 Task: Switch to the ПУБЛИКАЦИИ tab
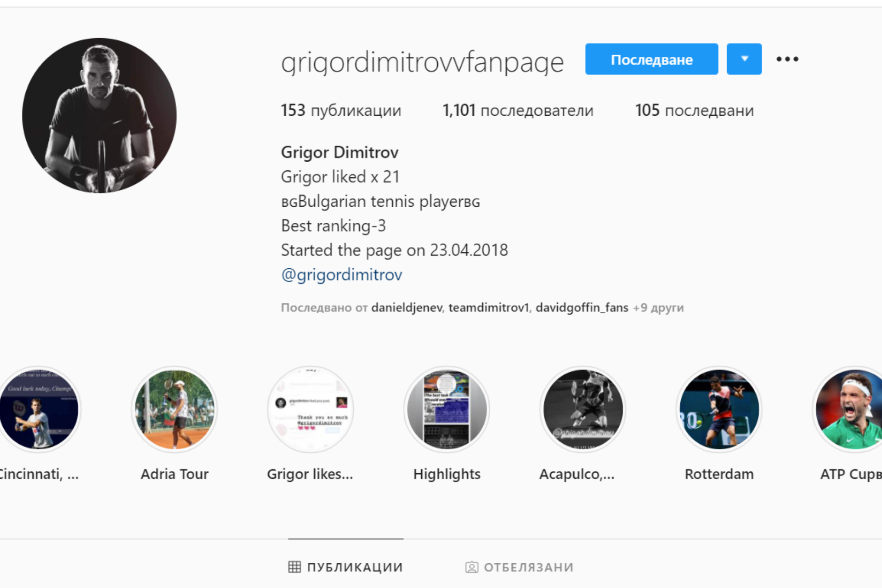click(345, 567)
